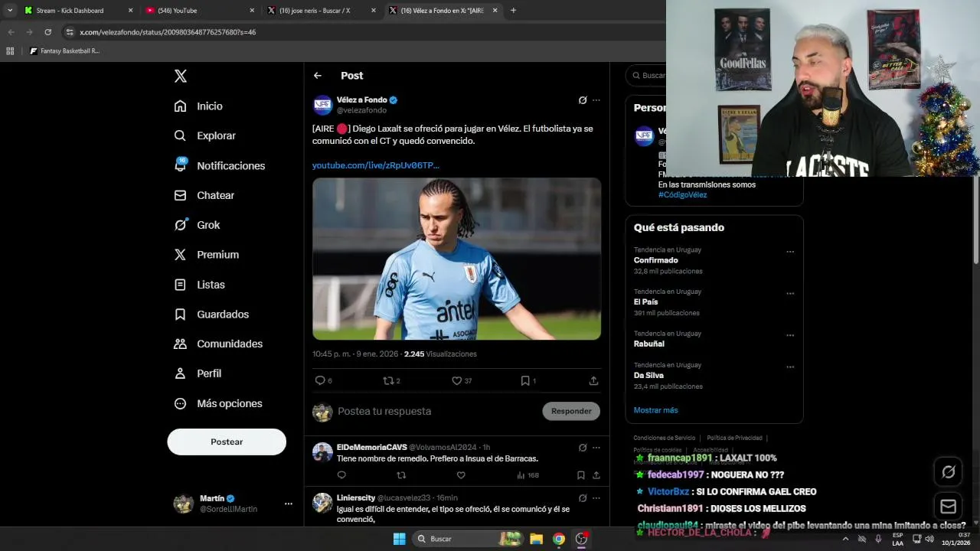
Task: Click the Responder button
Action: (x=571, y=411)
